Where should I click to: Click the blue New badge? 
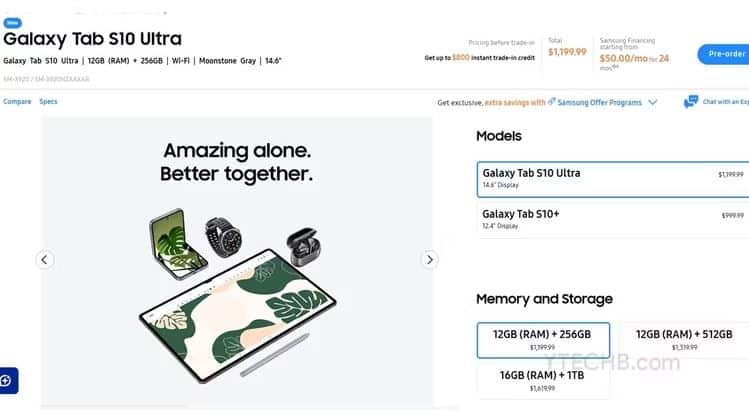13,22
